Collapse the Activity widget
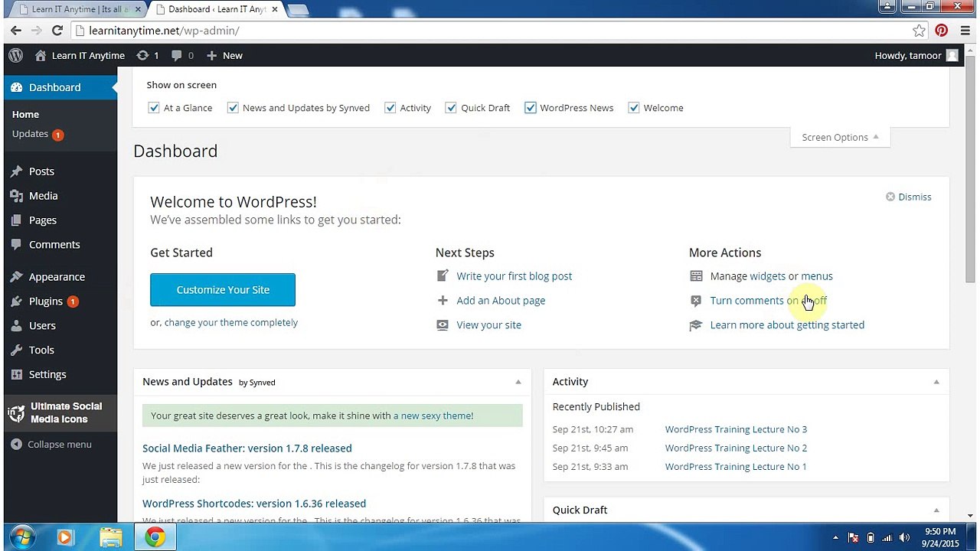 tap(936, 382)
